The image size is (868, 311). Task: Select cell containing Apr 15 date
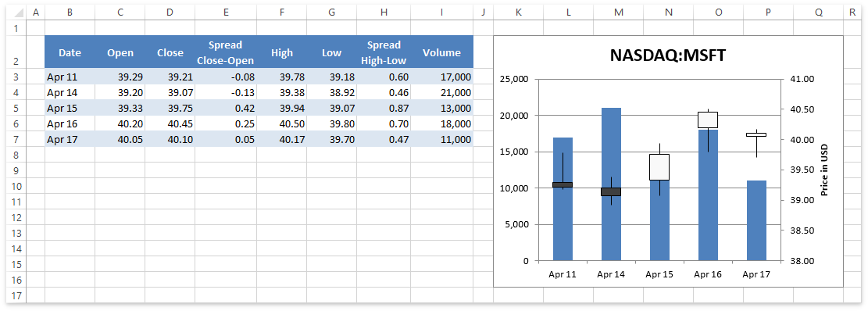click(70, 108)
